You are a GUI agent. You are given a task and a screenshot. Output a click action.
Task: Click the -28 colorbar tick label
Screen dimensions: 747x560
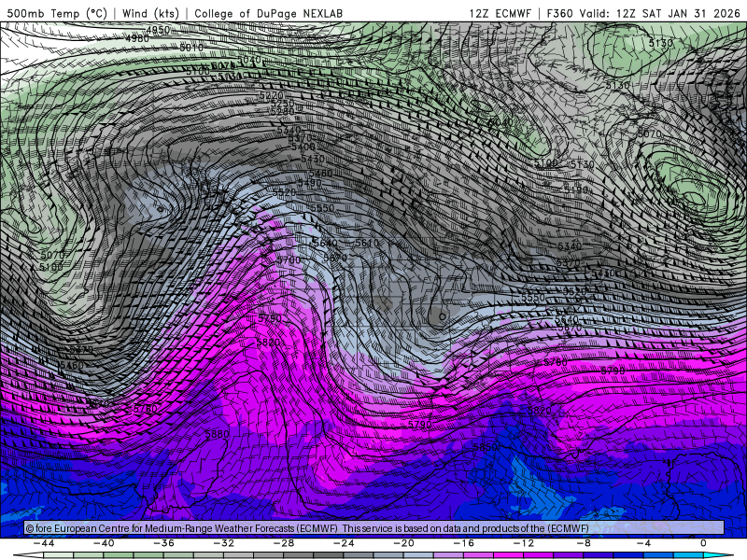click(x=284, y=543)
